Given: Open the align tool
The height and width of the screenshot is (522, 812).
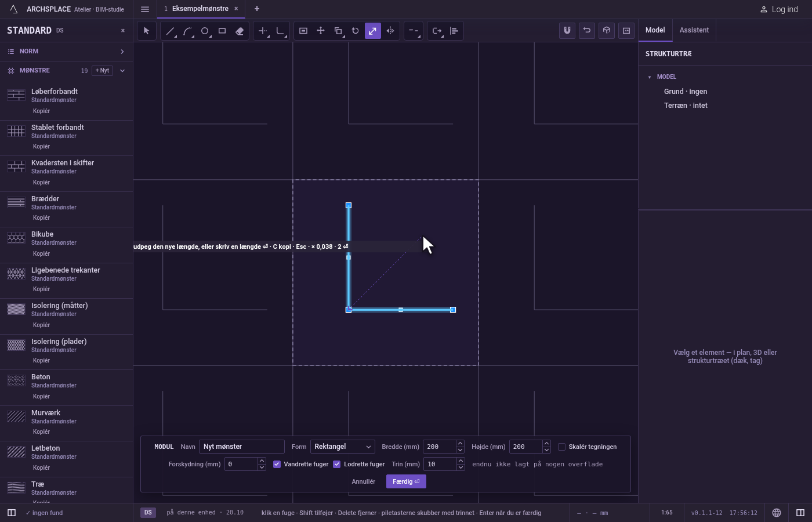Looking at the screenshot, I should (x=454, y=31).
